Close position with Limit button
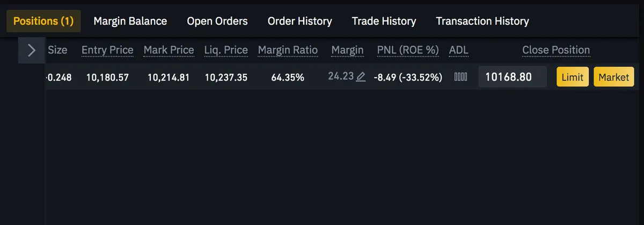 click(x=573, y=77)
